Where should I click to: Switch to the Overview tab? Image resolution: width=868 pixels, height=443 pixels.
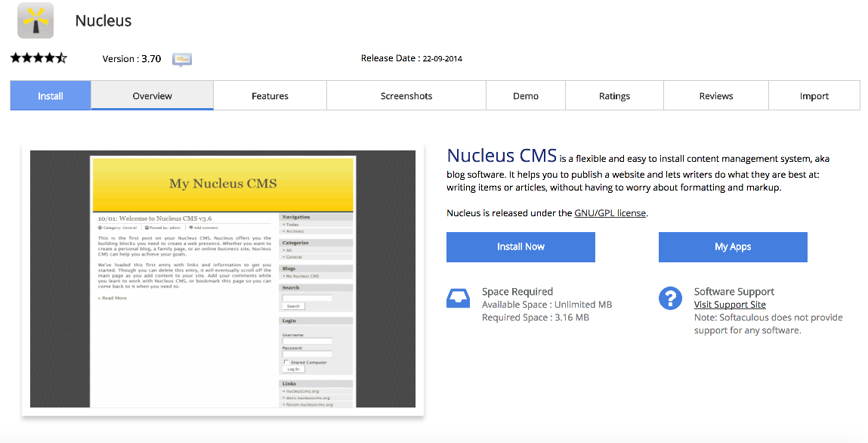(x=153, y=96)
